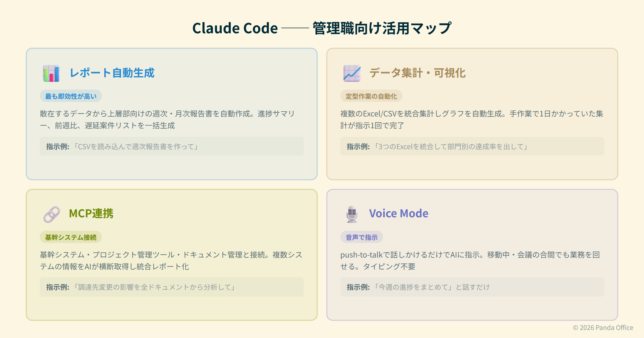Viewport: 644px width, 338px height.
Task: Toggle the 定型作業の自動化 badge
Action: [372, 95]
